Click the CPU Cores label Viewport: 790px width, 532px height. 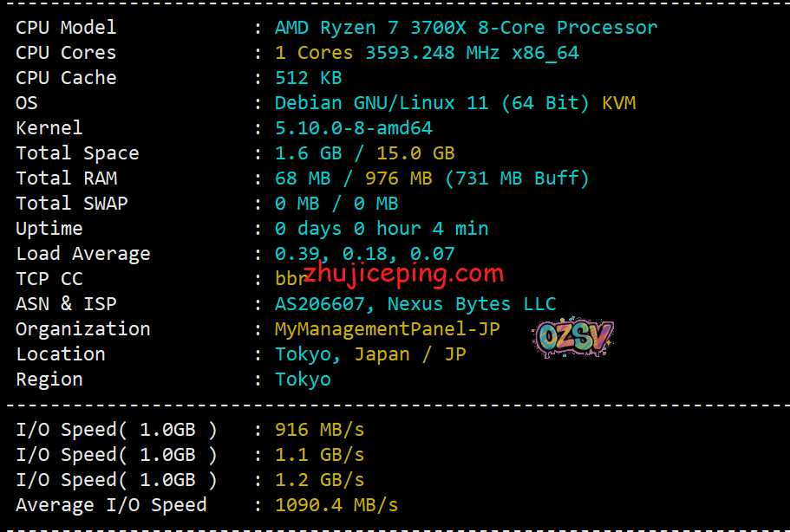66,53
